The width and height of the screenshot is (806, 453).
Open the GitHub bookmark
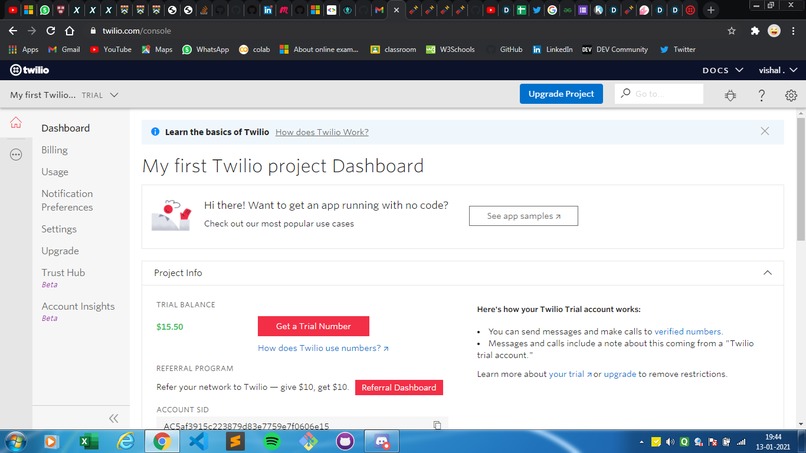505,49
